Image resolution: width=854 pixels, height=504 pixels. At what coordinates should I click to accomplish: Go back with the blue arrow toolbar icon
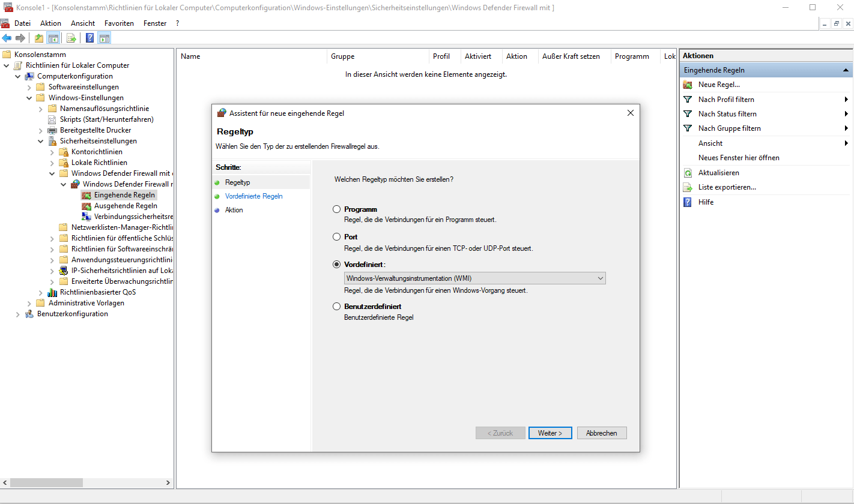click(7, 38)
